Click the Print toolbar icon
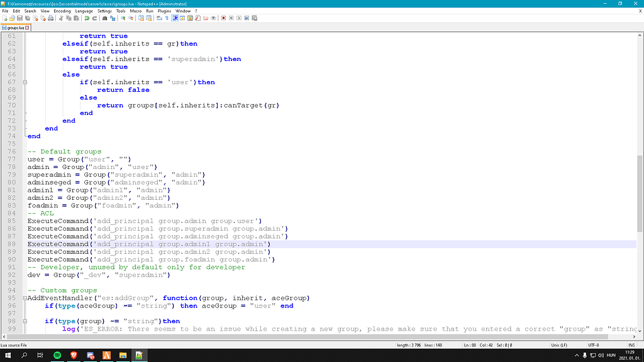 coord(51,19)
